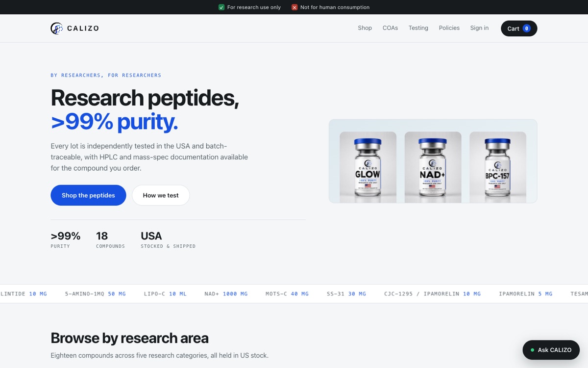
Task: Click IPAMORELIN 5 MG ticker item
Action: click(525, 294)
